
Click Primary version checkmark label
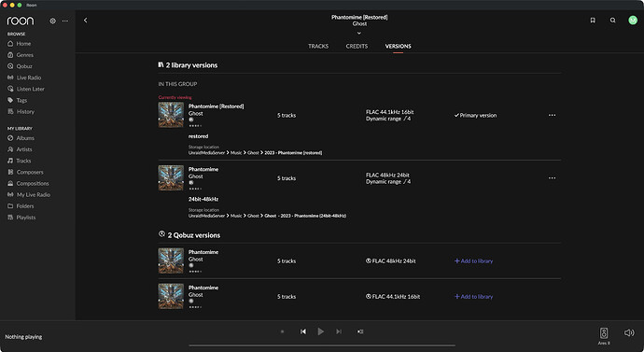pos(476,116)
